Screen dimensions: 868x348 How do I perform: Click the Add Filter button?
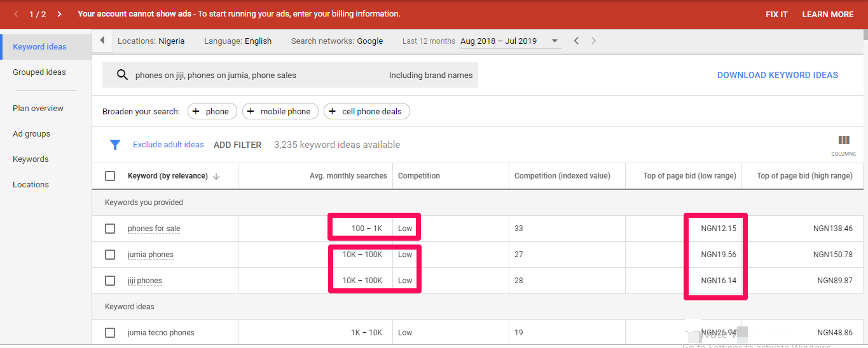click(237, 145)
